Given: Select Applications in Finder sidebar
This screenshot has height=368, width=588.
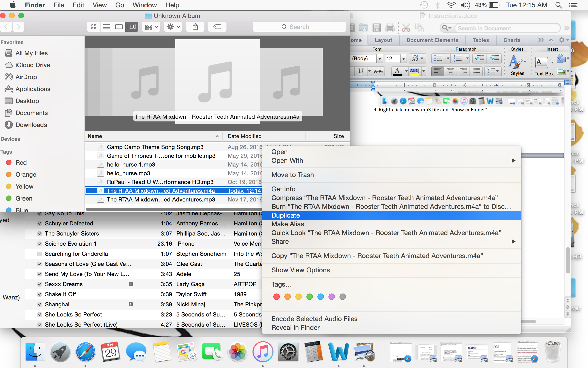Looking at the screenshot, I should [33, 89].
